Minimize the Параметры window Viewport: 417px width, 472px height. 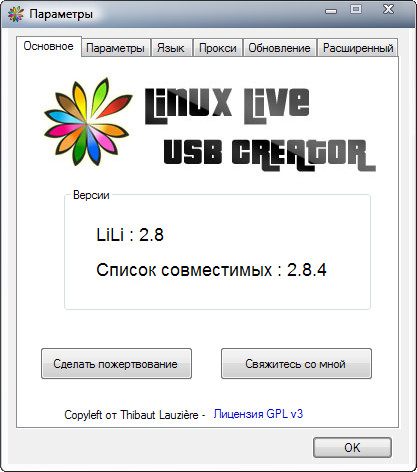coord(331,11)
